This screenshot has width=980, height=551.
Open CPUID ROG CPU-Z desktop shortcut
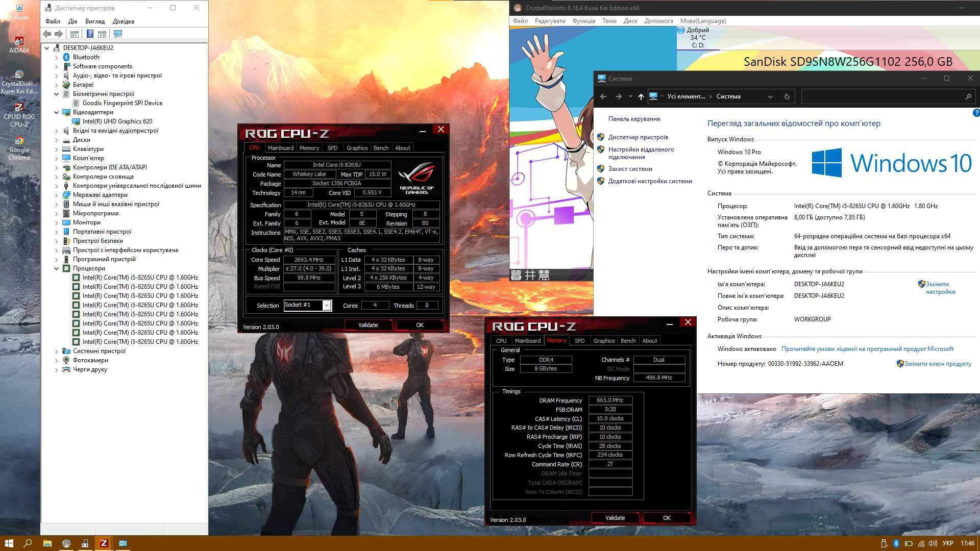coord(19,114)
